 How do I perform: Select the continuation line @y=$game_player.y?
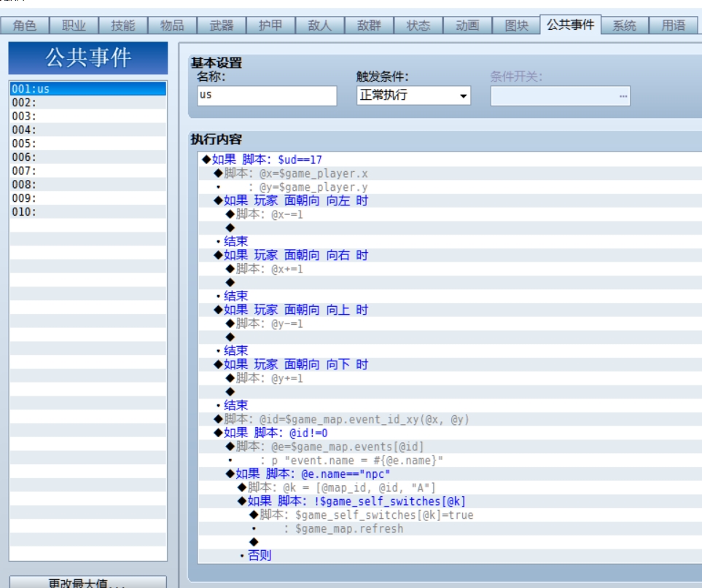click(450, 187)
